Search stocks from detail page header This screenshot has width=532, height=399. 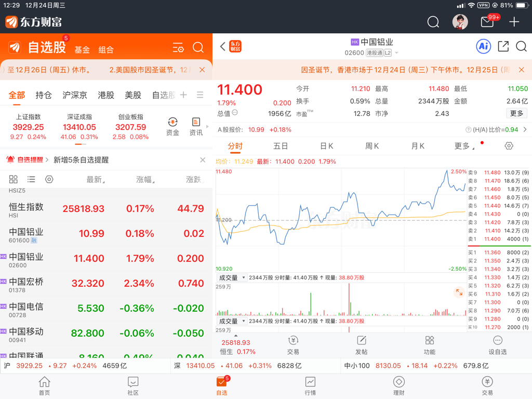[x=521, y=46]
